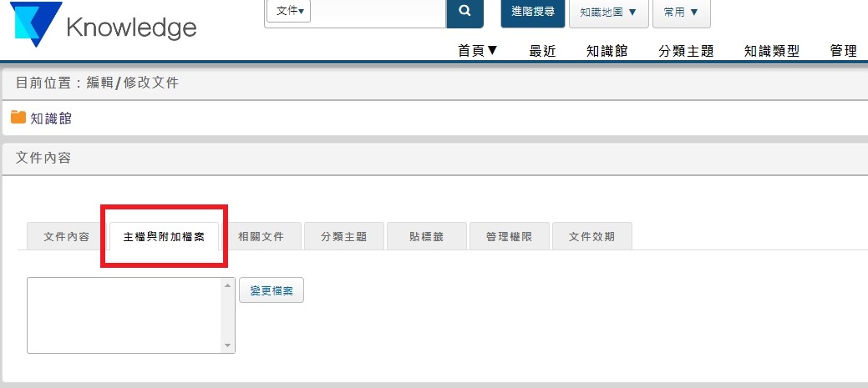Open 知識館 in the navigation bar
This screenshot has width=868, height=388.
click(607, 52)
